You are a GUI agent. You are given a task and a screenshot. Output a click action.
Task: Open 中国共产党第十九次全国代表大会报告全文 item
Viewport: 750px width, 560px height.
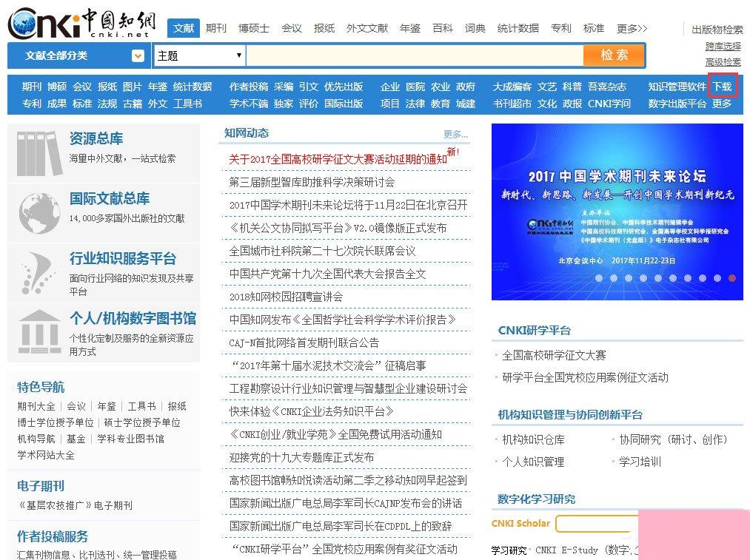327,273
